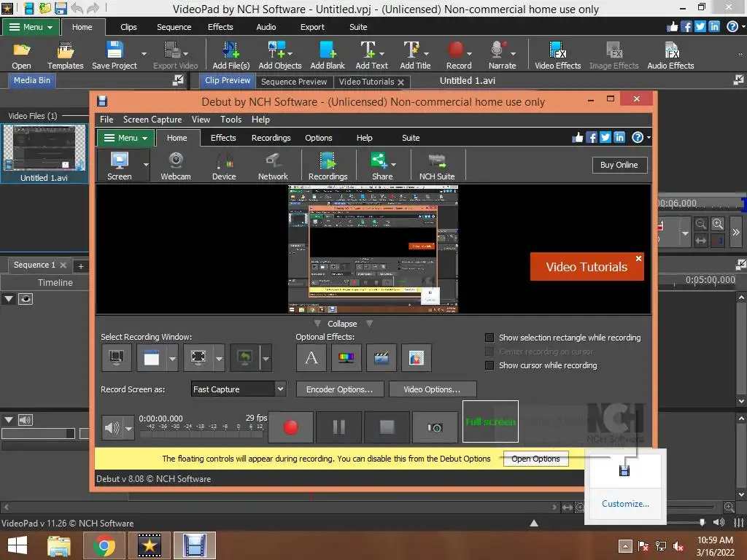Click the Encoder Options button

340,389
